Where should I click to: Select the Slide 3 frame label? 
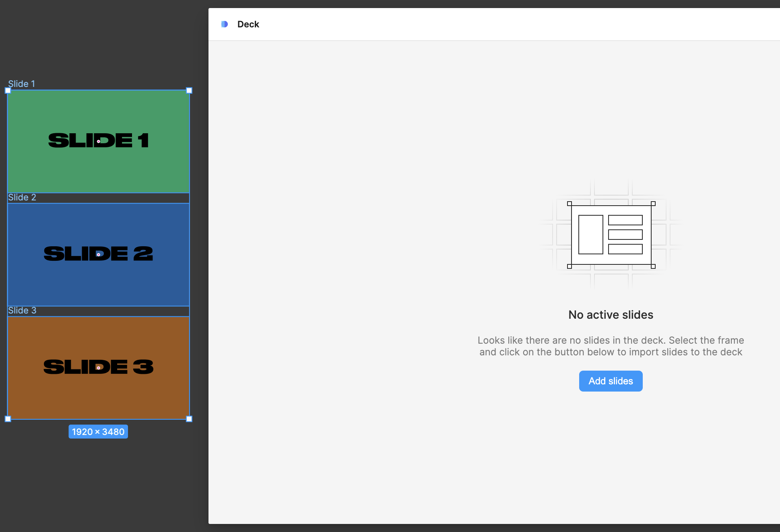point(22,310)
